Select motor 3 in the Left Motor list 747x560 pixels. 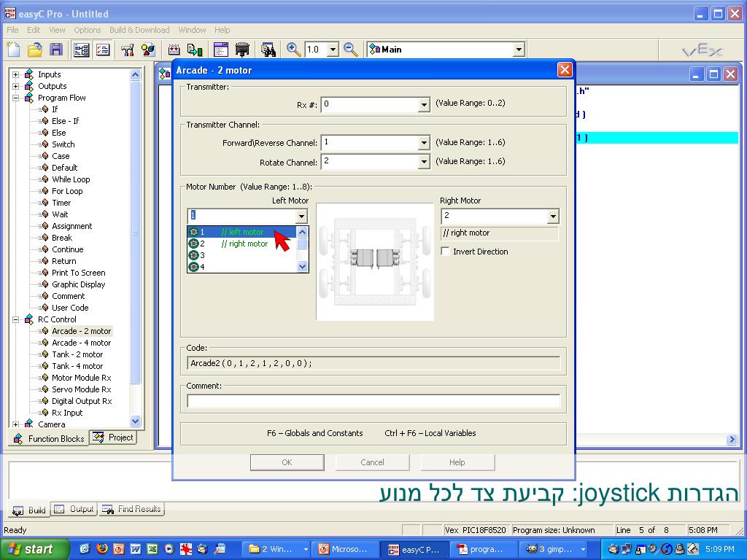(x=242, y=255)
